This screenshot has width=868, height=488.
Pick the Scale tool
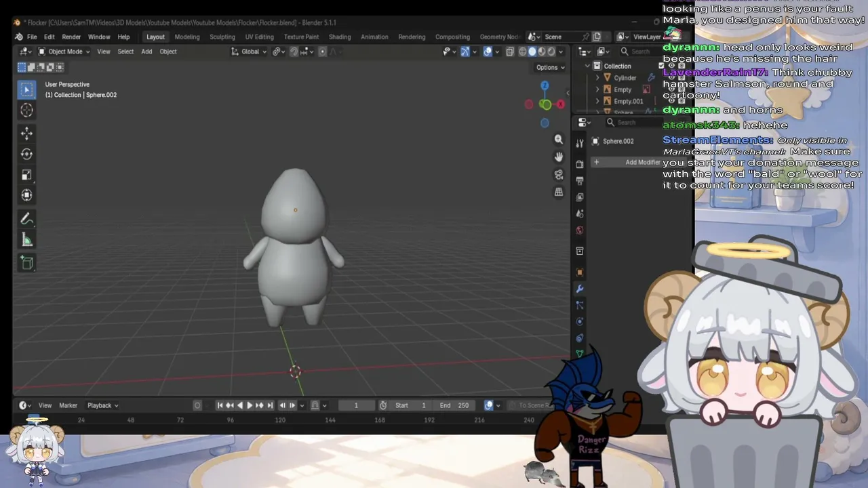tap(26, 174)
